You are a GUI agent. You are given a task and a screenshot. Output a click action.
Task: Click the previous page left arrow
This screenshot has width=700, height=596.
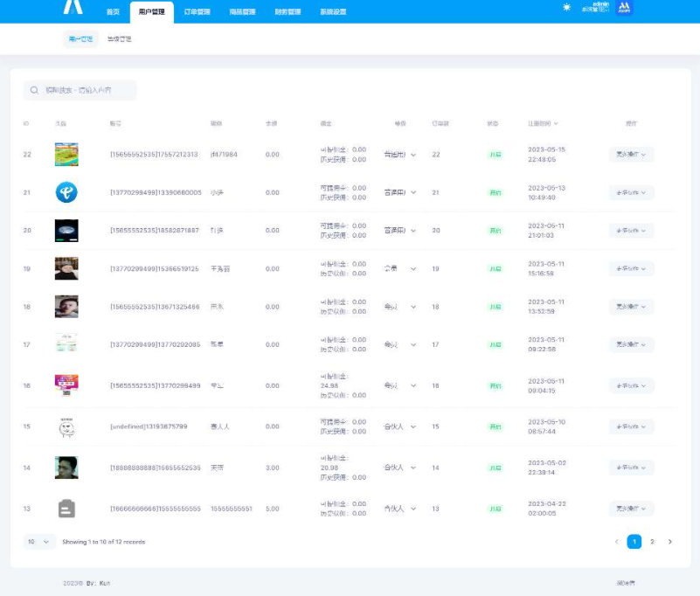[x=617, y=542]
